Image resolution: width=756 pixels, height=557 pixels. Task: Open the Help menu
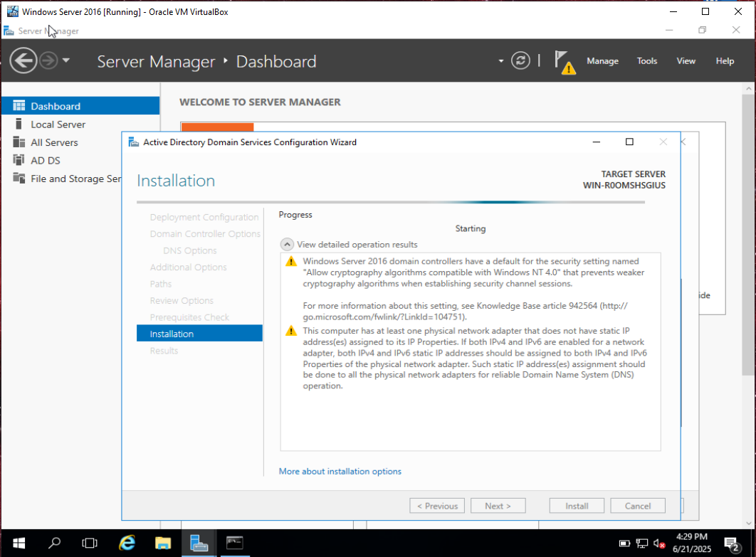pyautogui.click(x=725, y=61)
